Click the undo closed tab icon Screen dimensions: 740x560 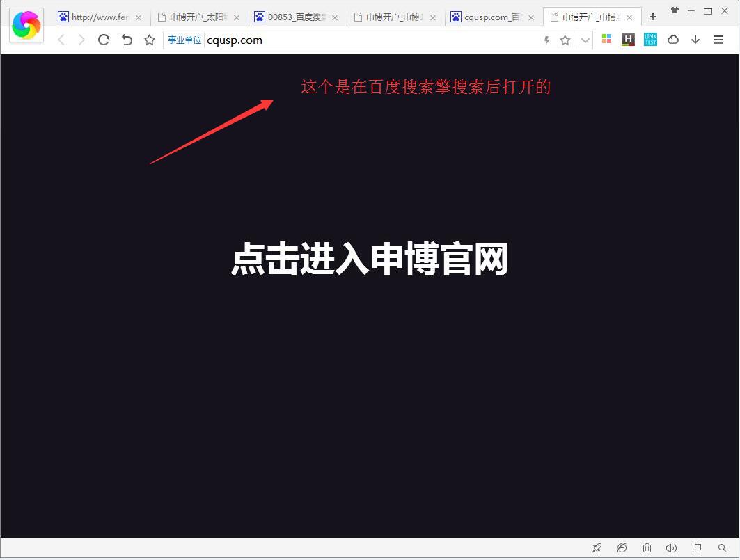point(127,40)
